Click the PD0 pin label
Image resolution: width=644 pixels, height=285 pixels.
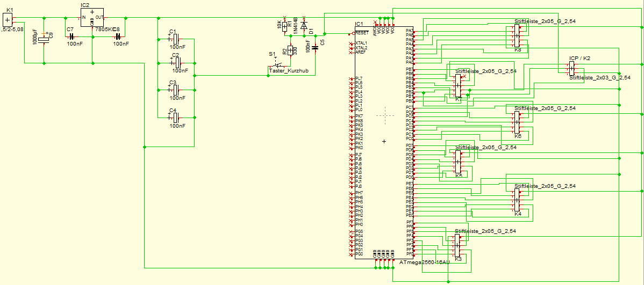(x=410, y=177)
